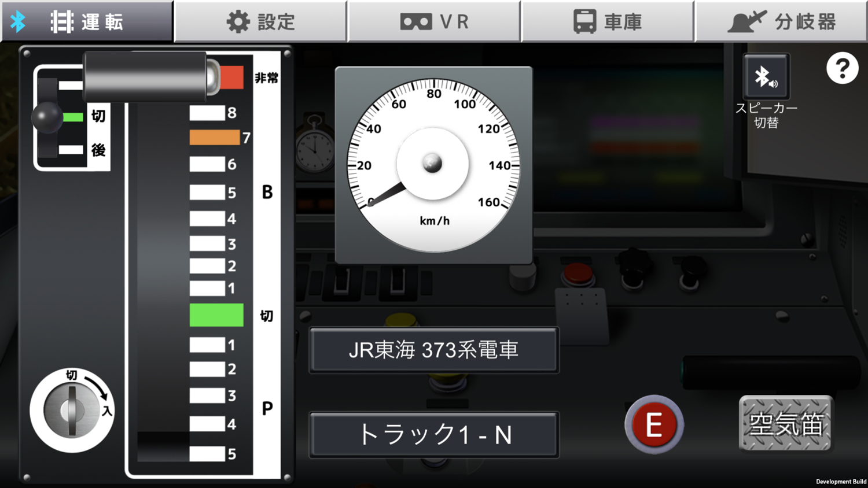Click the master controller handle grip
This screenshot has width=868, height=488.
(x=146, y=77)
